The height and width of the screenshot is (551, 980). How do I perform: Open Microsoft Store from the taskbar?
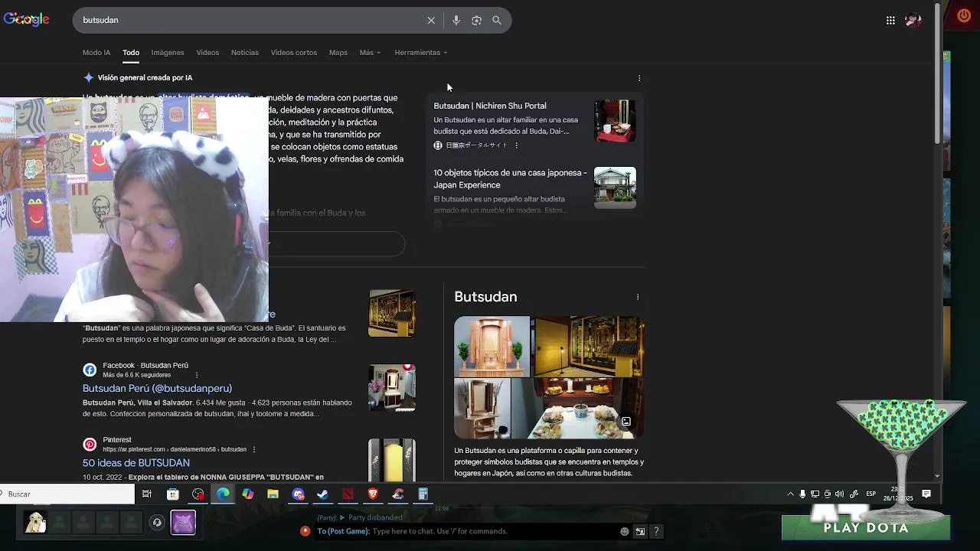pos(173,494)
